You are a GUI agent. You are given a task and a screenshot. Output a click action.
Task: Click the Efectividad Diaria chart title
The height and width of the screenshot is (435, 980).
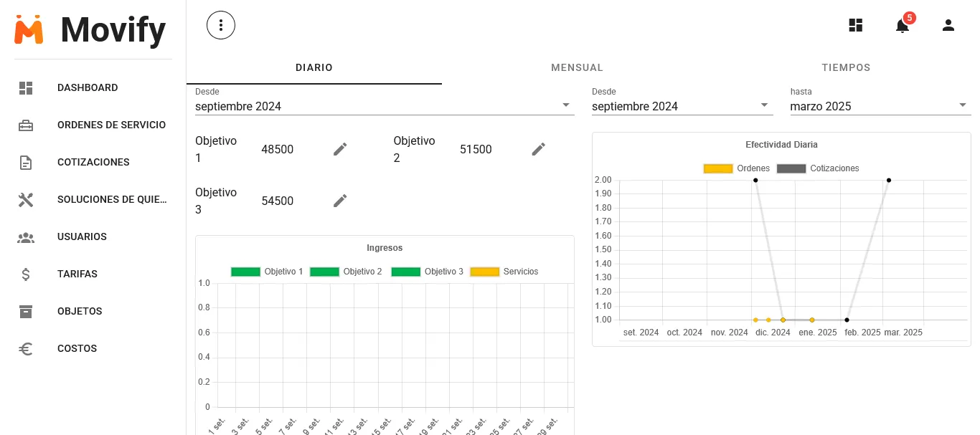coord(781,145)
